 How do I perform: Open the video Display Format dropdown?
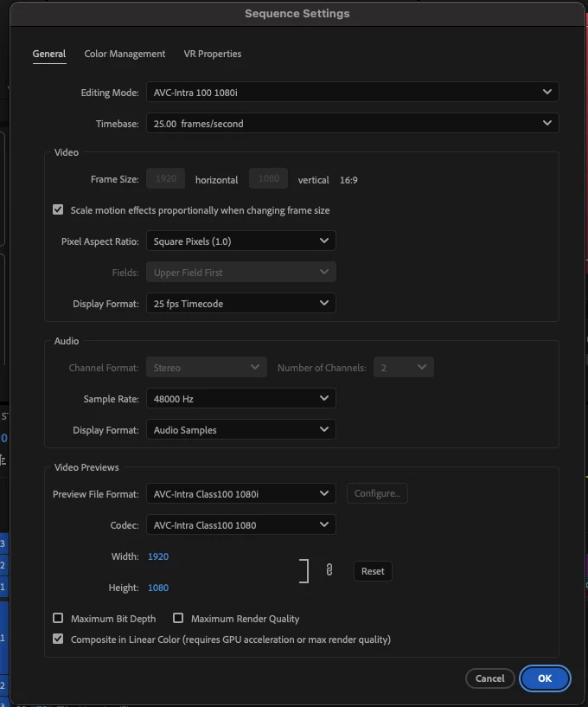(241, 303)
